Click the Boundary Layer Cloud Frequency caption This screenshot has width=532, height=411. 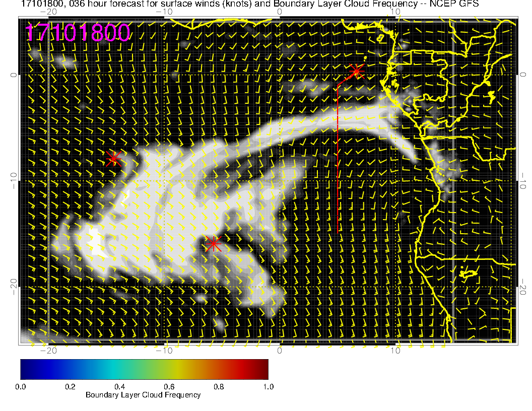point(143,395)
